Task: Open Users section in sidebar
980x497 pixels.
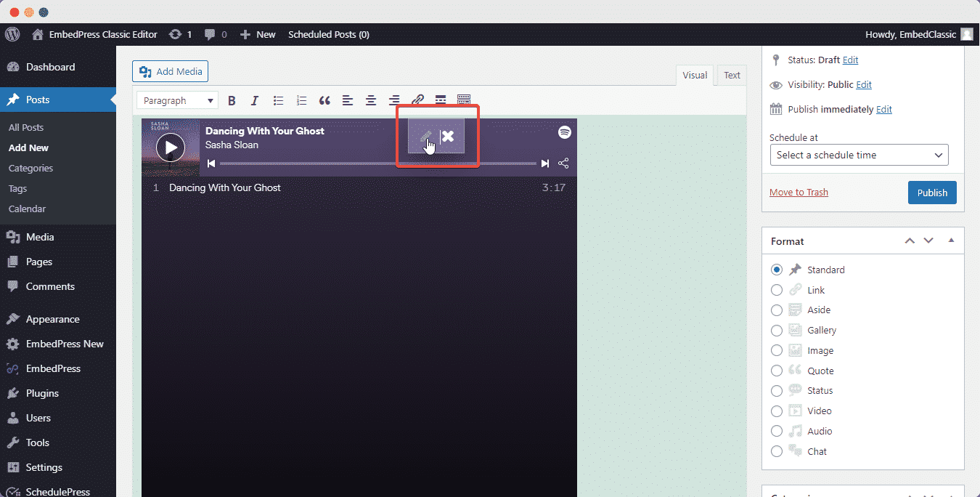Action: (58, 418)
